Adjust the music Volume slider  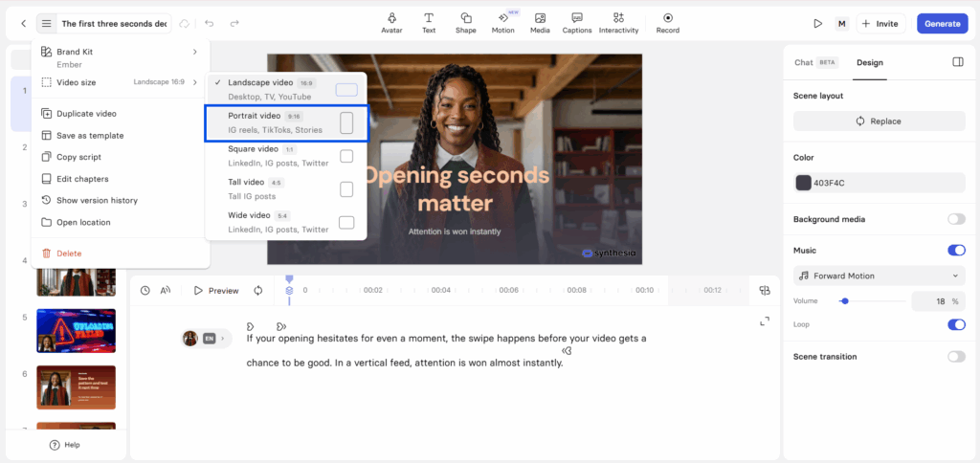(873, 301)
